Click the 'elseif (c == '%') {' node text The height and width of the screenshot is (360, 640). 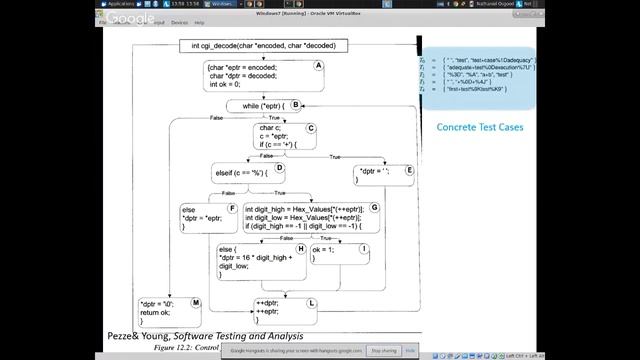(242, 173)
